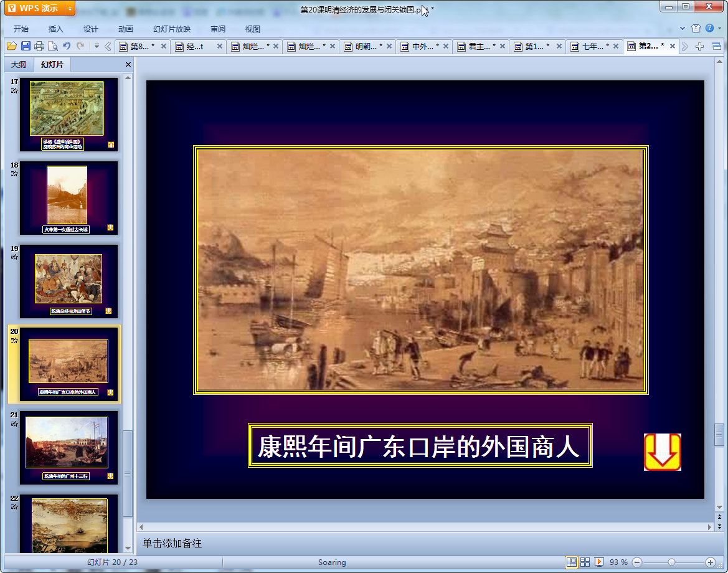The height and width of the screenshot is (573, 728).
Task: Click the 93 % zoom level
Action: point(618,562)
